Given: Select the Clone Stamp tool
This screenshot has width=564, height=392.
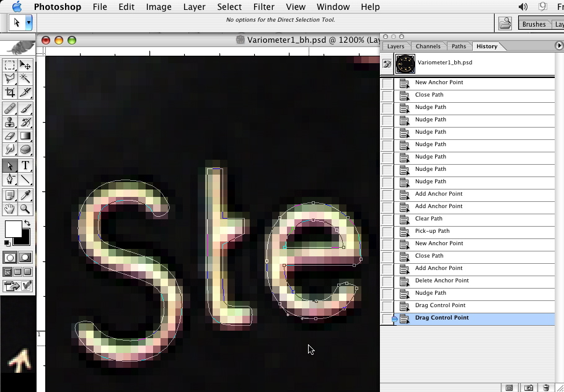Looking at the screenshot, I should [x=10, y=122].
